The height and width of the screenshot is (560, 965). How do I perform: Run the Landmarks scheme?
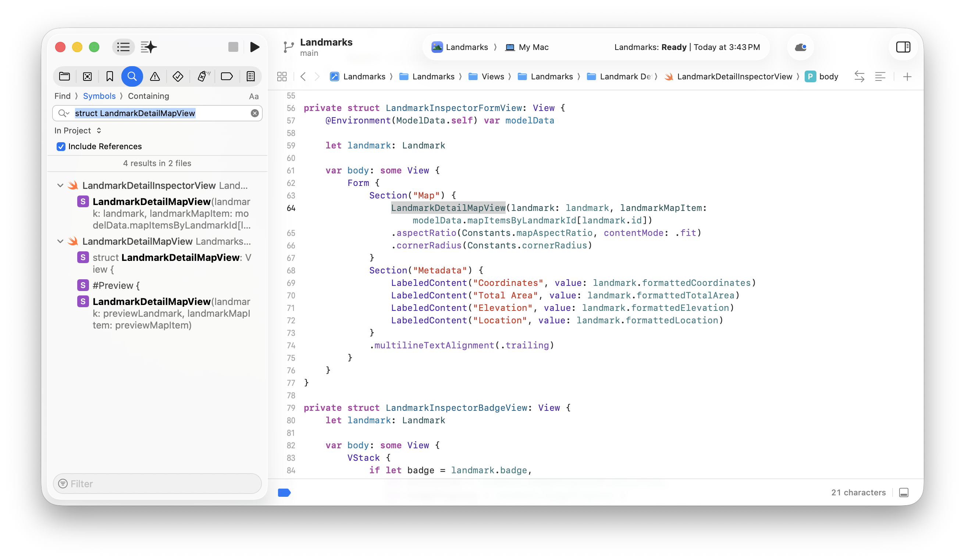[x=254, y=47]
